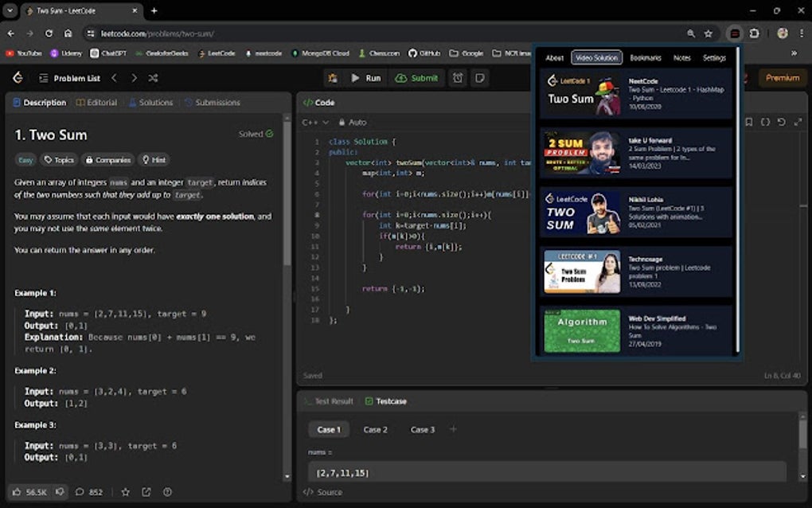Viewport: 812px width, 508px height.
Task: Star this problem as favorite
Action: pyautogui.click(x=125, y=492)
